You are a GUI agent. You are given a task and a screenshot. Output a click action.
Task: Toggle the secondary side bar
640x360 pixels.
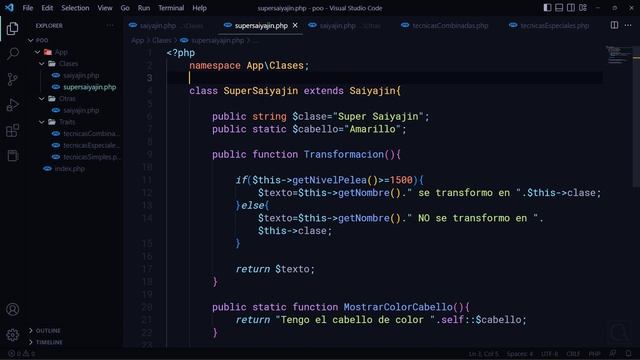click(571, 8)
